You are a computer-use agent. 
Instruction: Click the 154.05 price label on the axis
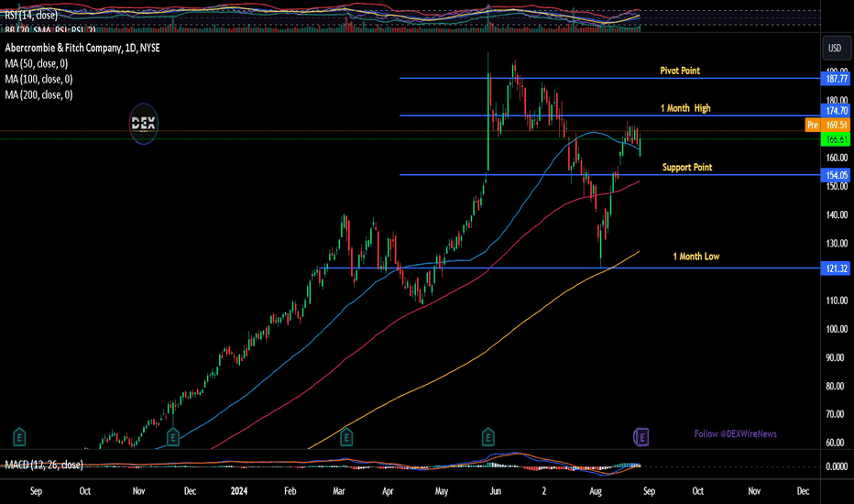coord(836,175)
